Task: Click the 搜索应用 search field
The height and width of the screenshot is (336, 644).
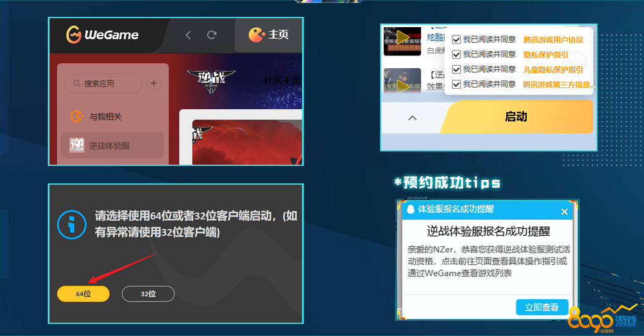Action: coord(103,83)
